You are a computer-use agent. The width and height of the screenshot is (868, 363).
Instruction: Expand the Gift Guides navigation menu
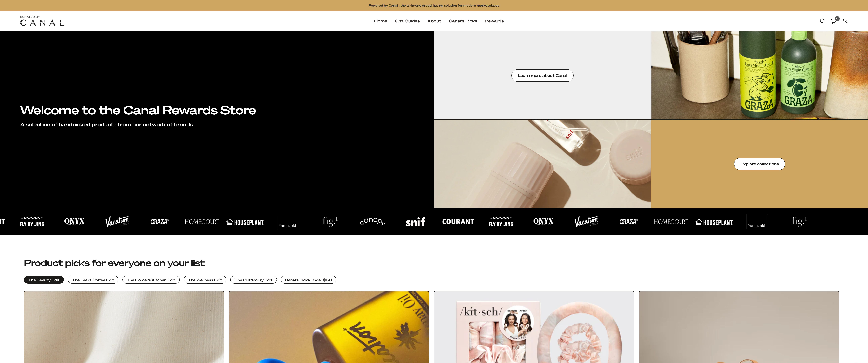click(407, 21)
